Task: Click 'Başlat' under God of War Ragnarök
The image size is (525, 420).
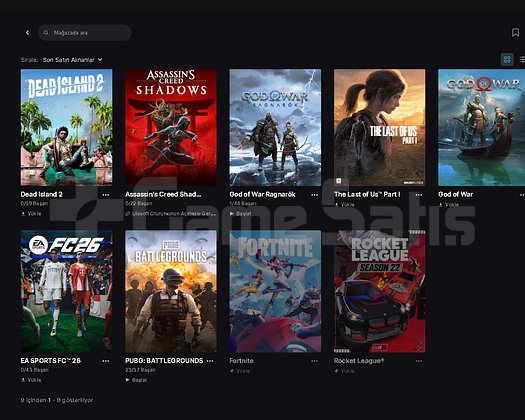Action: 240,213
